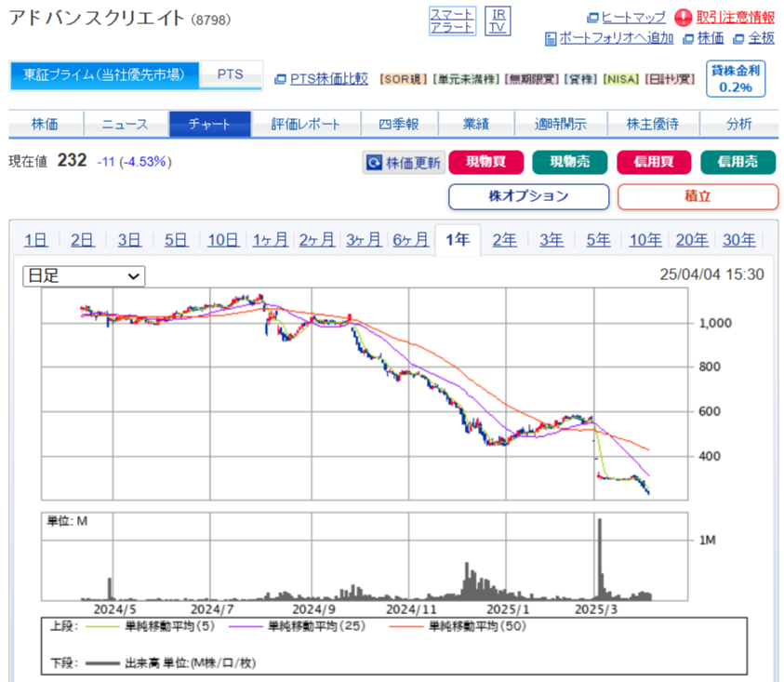784x682 pixels.
Task: Click the ヒートマップ popup window icon
Action: [592, 18]
